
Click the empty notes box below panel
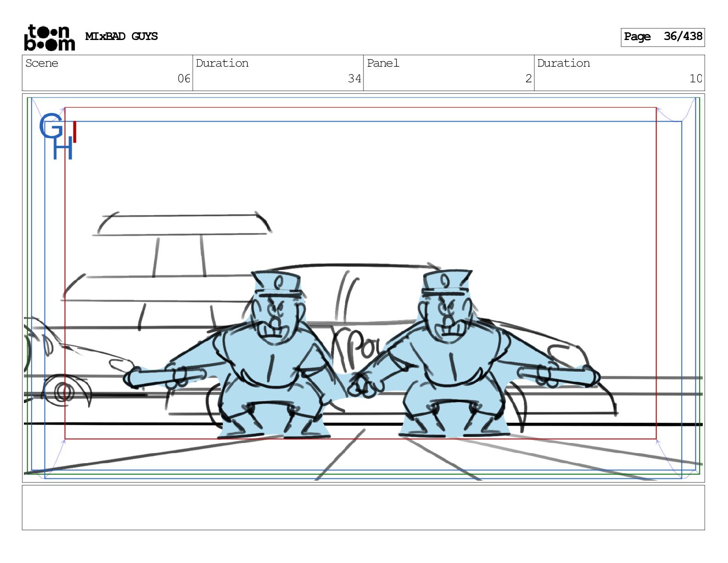[x=363, y=507]
